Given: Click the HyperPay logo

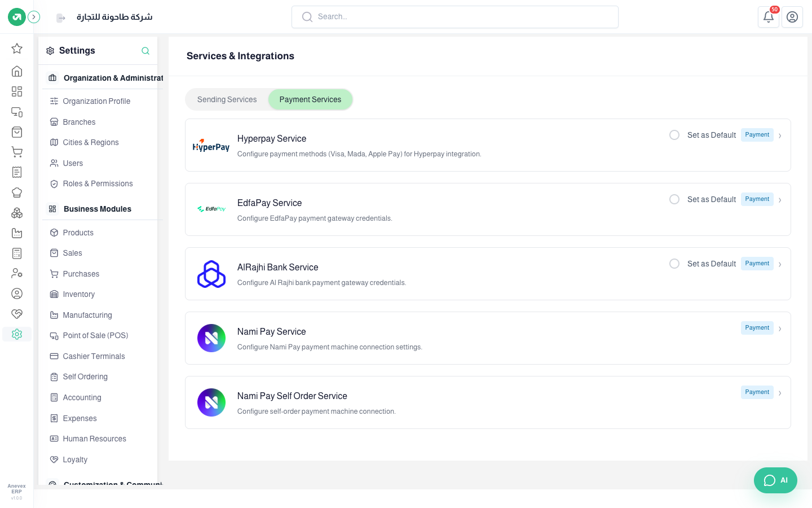Looking at the screenshot, I should [211, 146].
